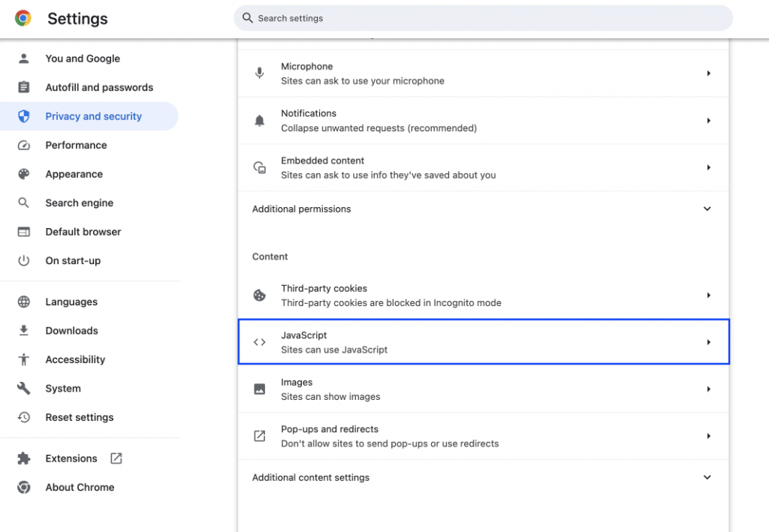The height and width of the screenshot is (532, 769).
Task: Open Reset settings
Action: [x=80, y=417]
